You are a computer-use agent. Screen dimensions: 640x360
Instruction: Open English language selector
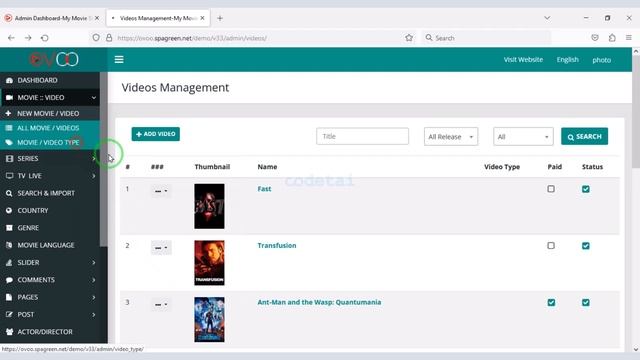(x=567, y=60)
